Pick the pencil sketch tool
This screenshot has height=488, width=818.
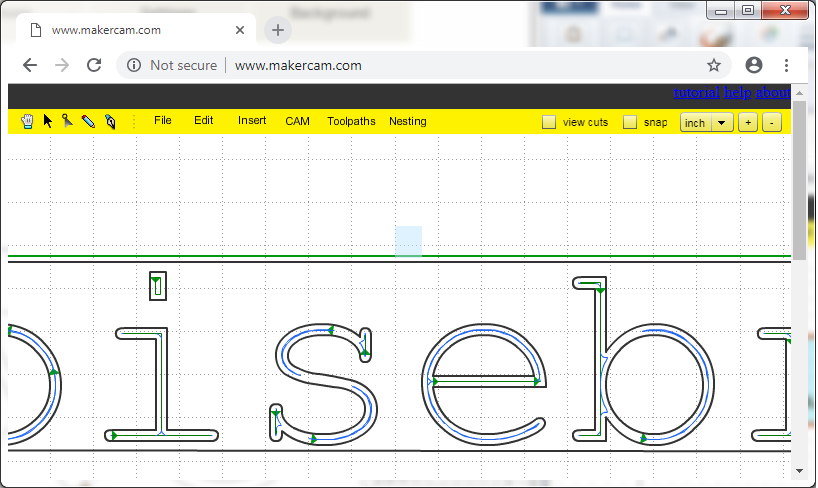point(88,122)
